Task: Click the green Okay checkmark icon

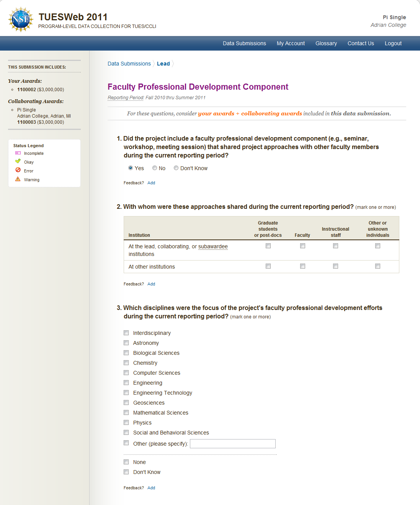Action: pos(18,161)
